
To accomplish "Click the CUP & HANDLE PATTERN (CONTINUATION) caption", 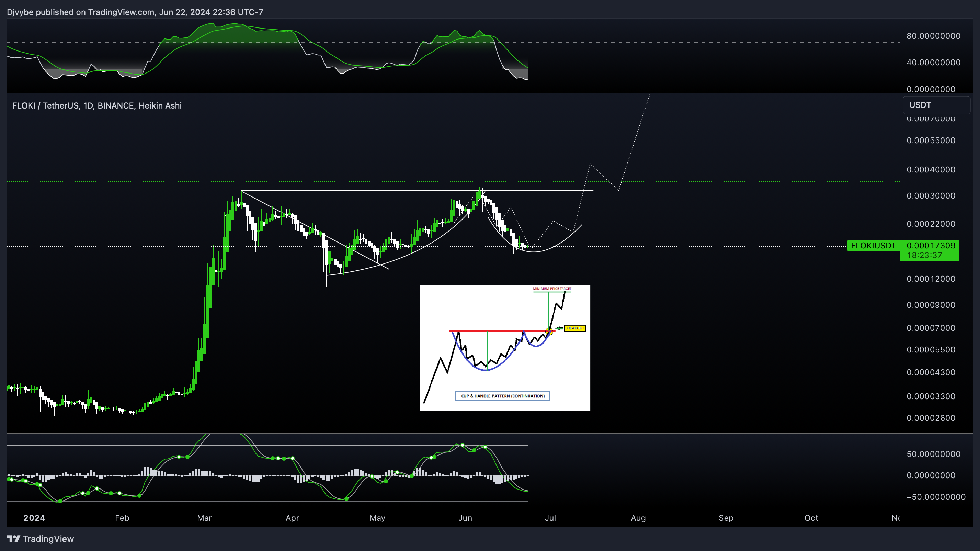I will (x=503, y=396).
